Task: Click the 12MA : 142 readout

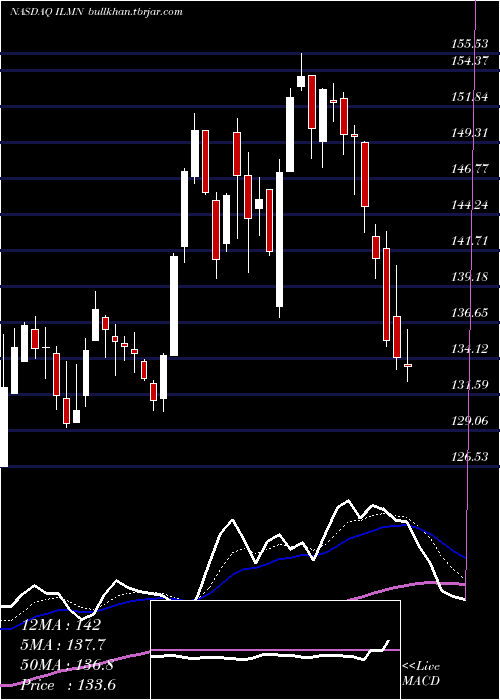Action: [x=61, y=625]
